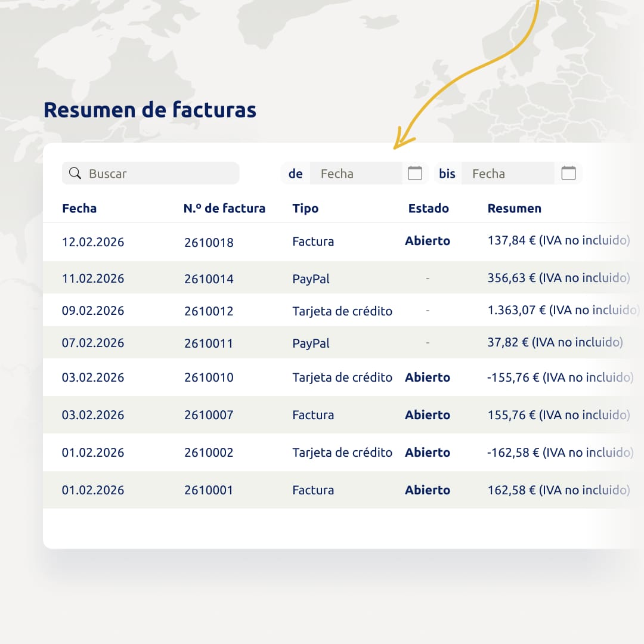Click amount 137,84 € (IVA no incluido)

click(559, 240)
